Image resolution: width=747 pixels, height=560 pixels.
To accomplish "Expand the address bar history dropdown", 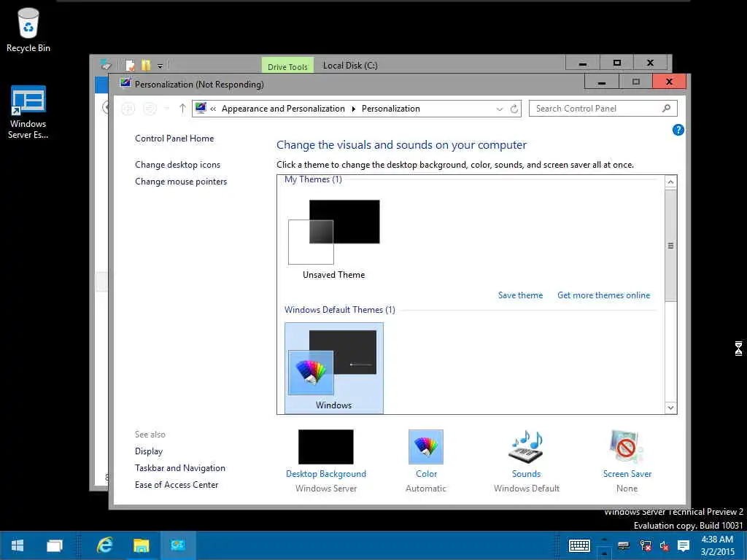I will pos(499,109).
